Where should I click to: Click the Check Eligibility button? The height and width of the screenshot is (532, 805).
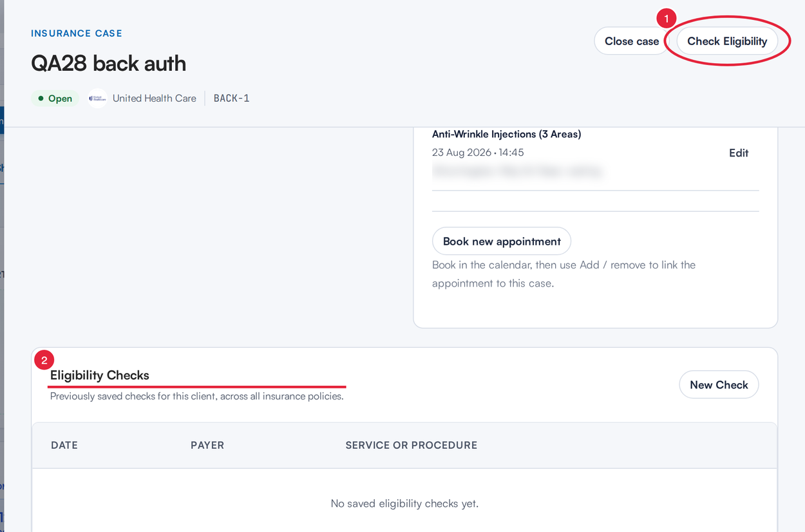727,41
